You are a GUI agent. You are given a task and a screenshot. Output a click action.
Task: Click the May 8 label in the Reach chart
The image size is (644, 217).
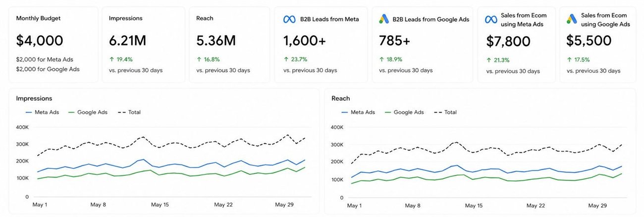(413, 205)
